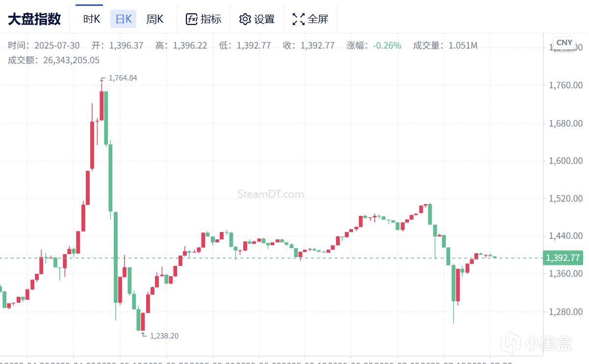Click the SteamDT.com watermark
Screen dimensions: 589x364
pos(270,194)
